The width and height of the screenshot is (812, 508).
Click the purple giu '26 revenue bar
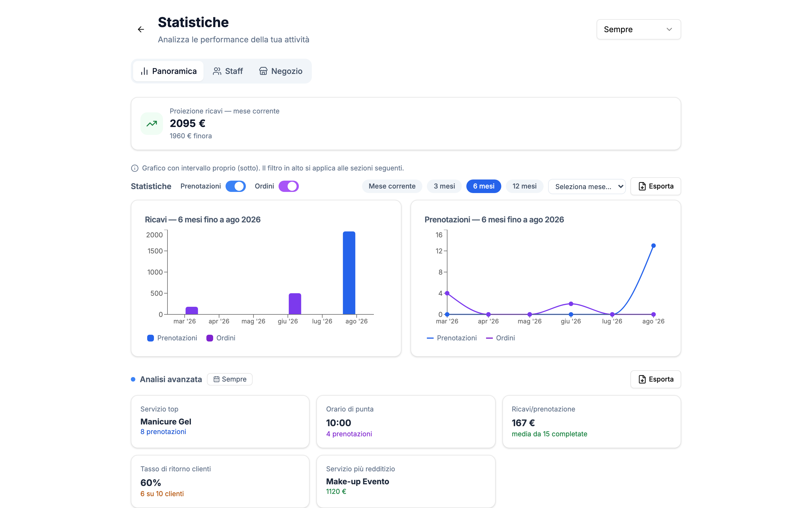pos(295,304)
